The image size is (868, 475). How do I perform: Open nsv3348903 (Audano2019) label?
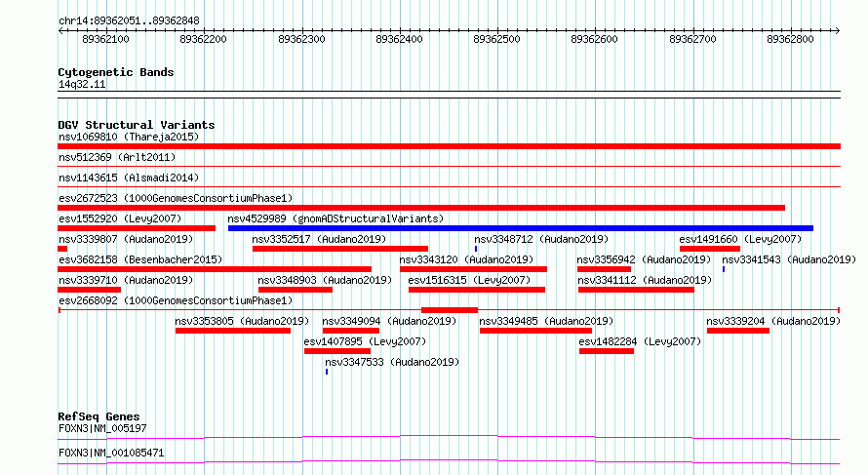pos(325,280)
